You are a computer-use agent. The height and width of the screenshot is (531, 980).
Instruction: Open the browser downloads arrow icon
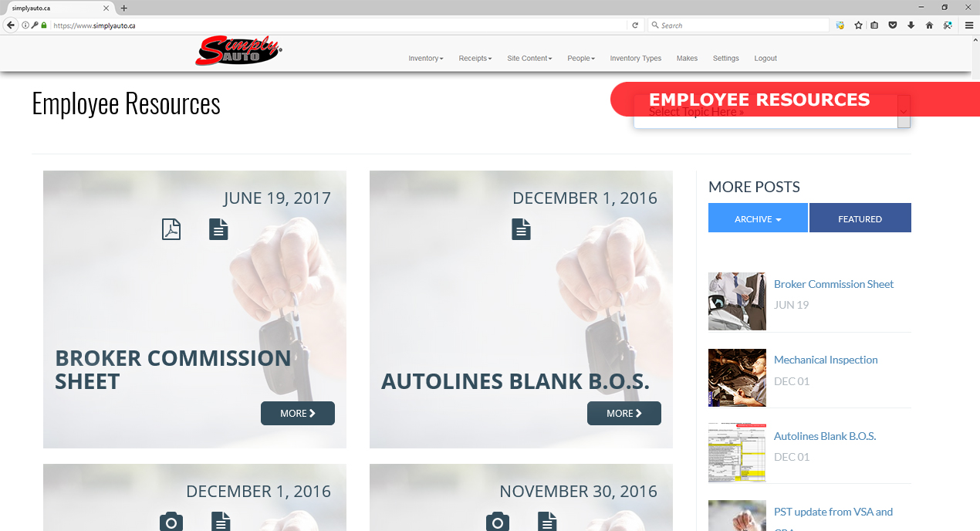click(911, 25)
